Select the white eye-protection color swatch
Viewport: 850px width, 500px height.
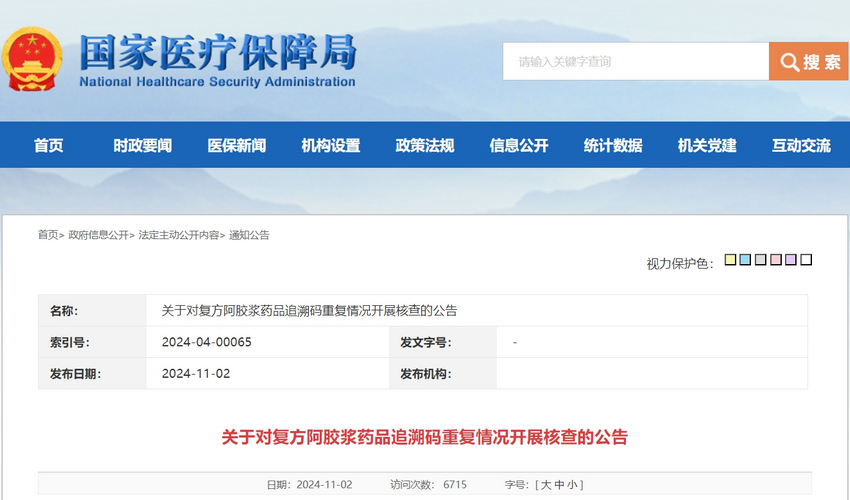click(x=806, y=260)
